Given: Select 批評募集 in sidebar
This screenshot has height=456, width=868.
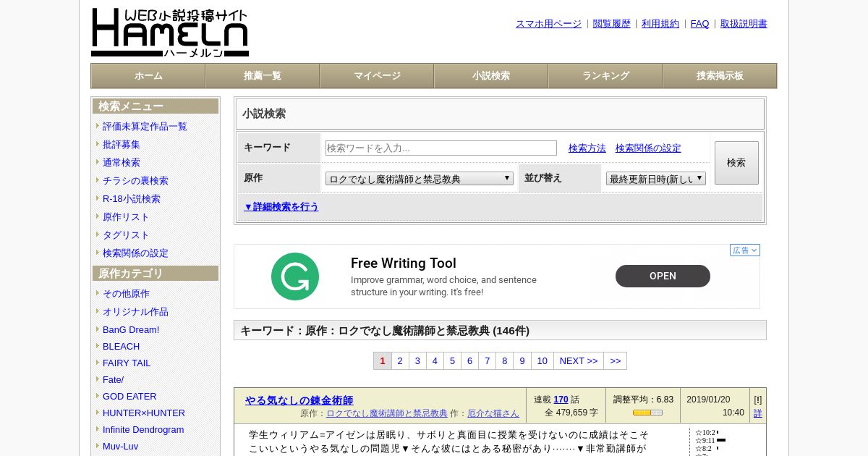Looking at the screenshot, I should pyautogui.click(x=122, y=144).
